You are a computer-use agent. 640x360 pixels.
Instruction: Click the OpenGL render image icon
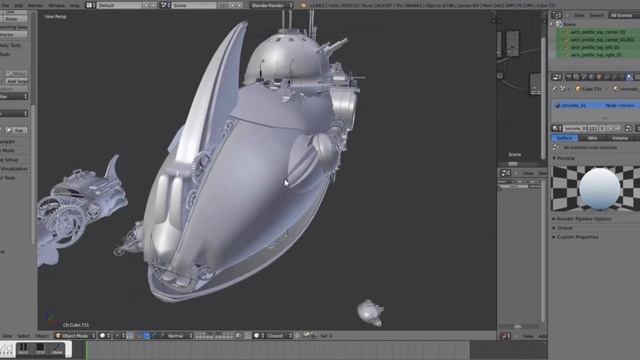[307, 336]
